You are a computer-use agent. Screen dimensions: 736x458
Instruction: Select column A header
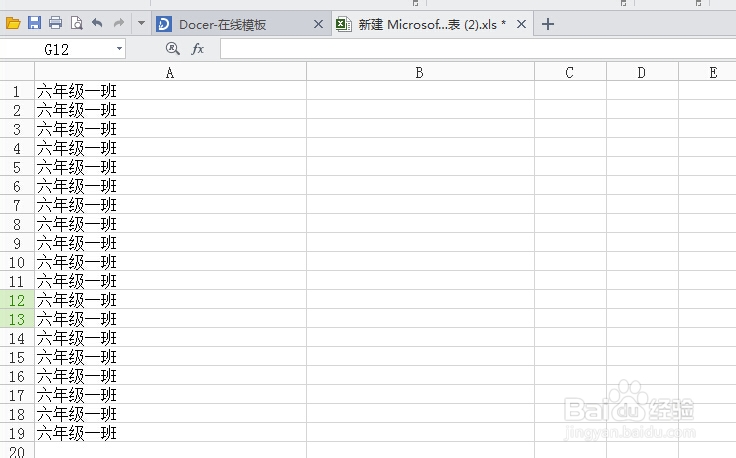(x=170, y=72)
